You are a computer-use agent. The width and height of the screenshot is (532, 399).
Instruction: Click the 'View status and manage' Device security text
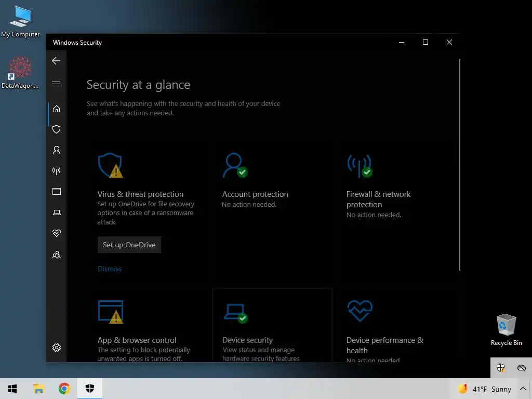(x=261, y=354)
